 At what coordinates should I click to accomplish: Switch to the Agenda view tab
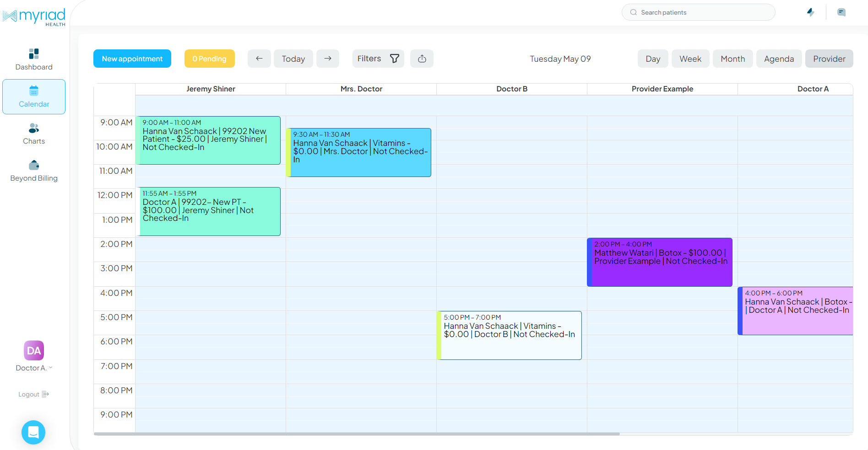[779, 59]
